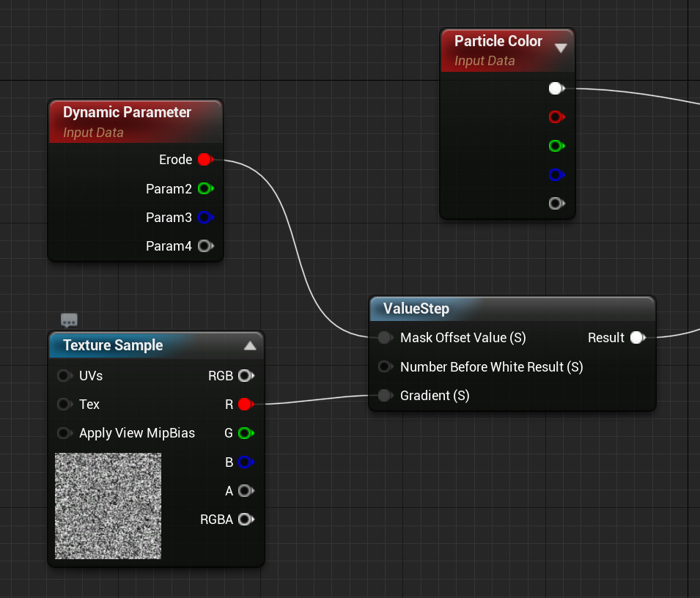Click the Tex input pin on Texture Sample
The height and width of the screenshot is (598, 700).
tap(64, 405)
